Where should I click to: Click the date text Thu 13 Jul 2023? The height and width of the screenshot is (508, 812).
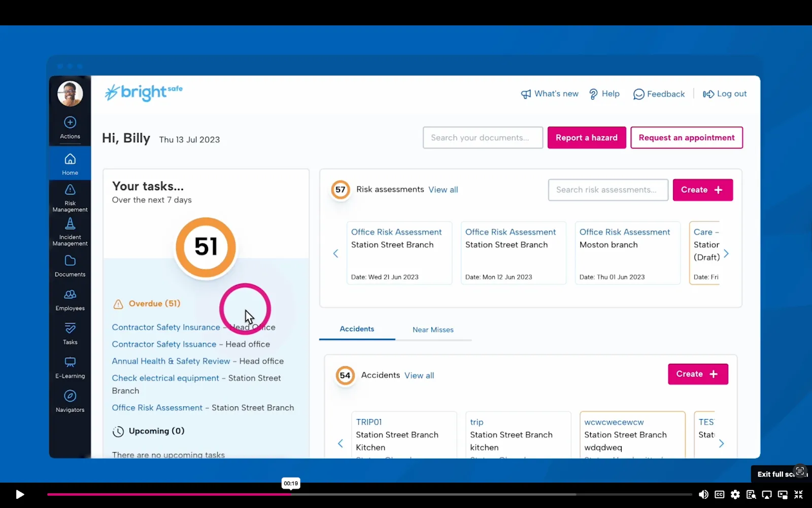(189, 140)
